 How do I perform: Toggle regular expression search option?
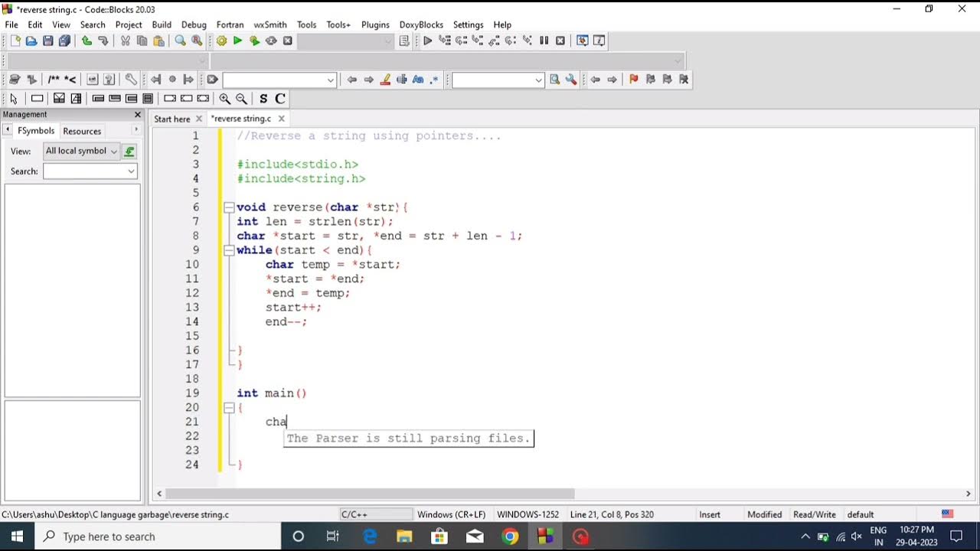point(434,79)
